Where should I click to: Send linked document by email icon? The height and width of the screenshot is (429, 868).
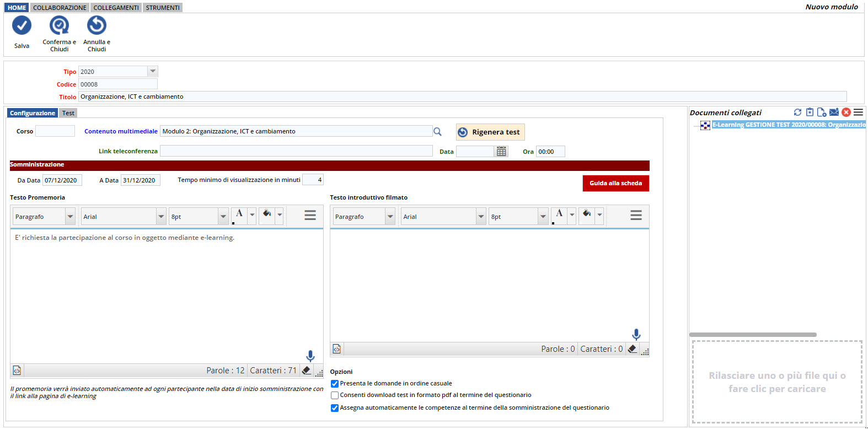pos(834,112)
